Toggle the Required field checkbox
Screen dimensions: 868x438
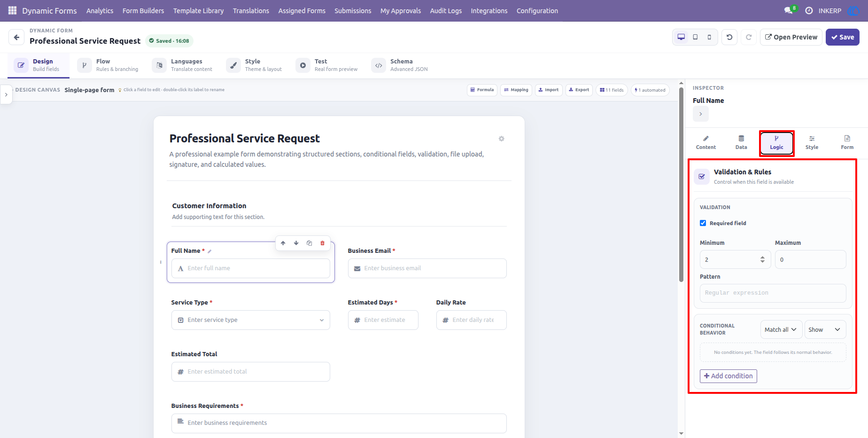point(703,223)
